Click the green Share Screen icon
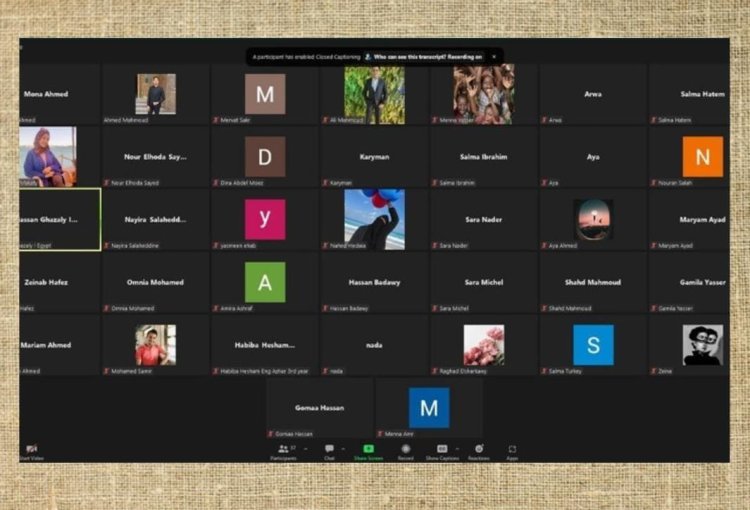This screenshot has height=510, width=750. [x=368, y=449]
